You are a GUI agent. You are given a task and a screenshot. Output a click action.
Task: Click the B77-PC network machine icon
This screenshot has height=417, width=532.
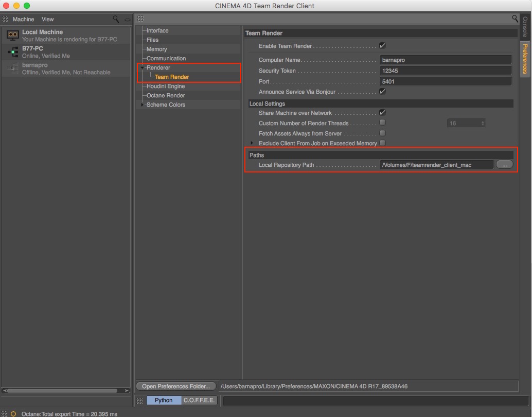coord(13,52)
